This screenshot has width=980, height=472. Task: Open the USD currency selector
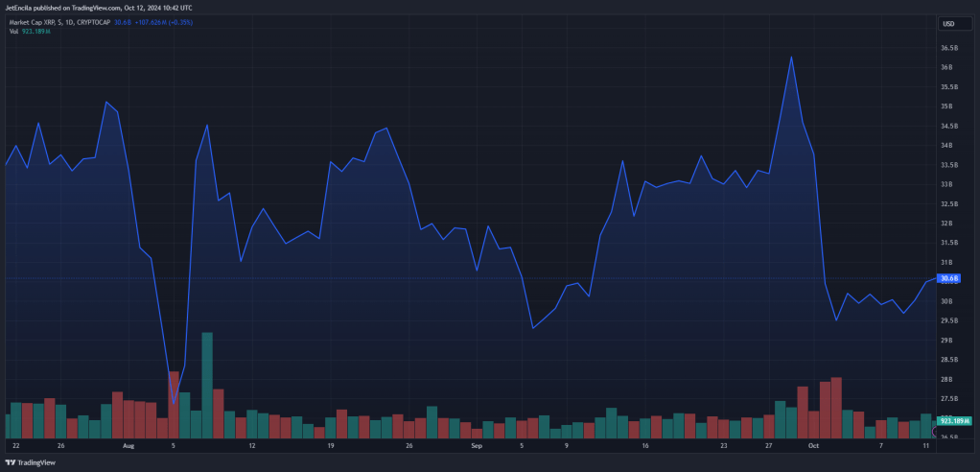click(x=954, y=24)
